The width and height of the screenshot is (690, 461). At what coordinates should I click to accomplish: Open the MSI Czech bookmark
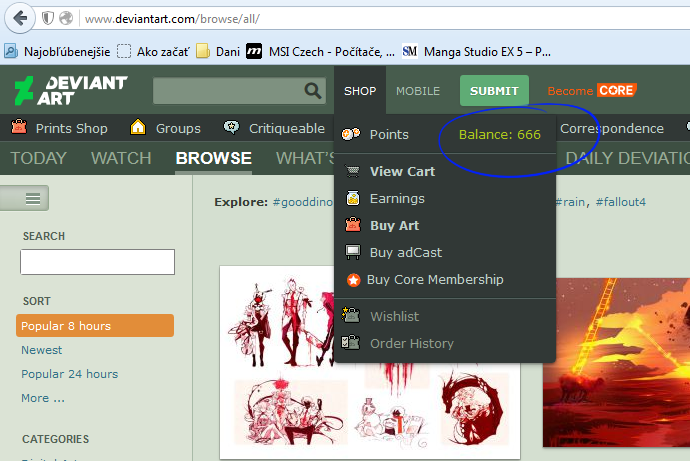320,52
